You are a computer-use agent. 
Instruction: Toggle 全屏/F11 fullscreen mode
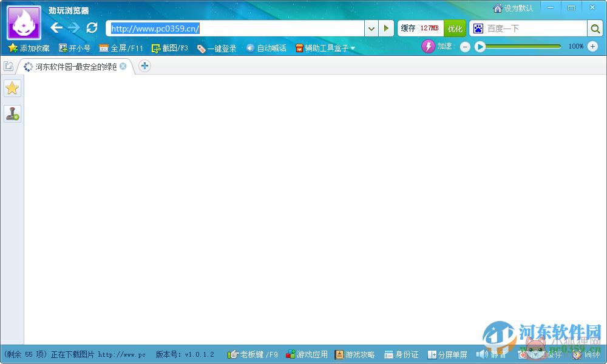[121, 49]
